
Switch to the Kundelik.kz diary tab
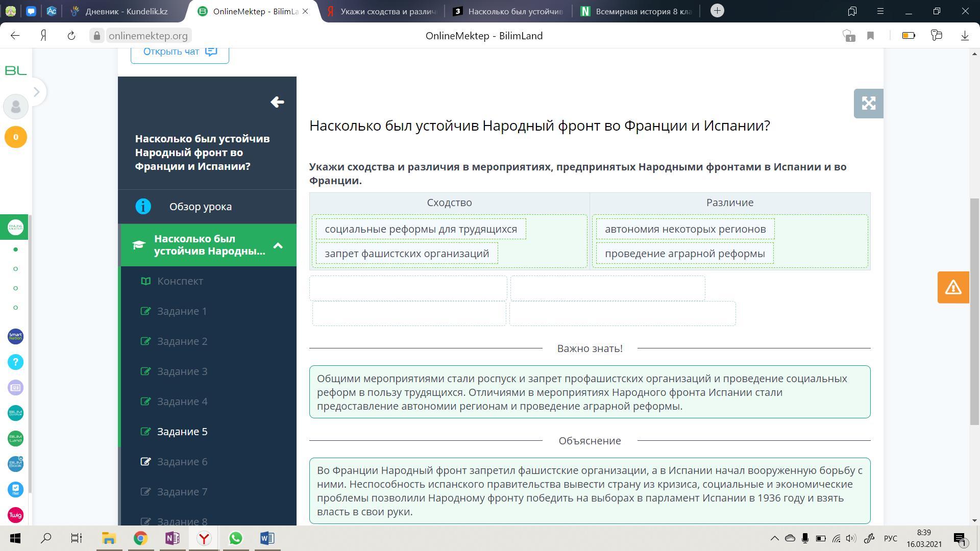(126, 11)
